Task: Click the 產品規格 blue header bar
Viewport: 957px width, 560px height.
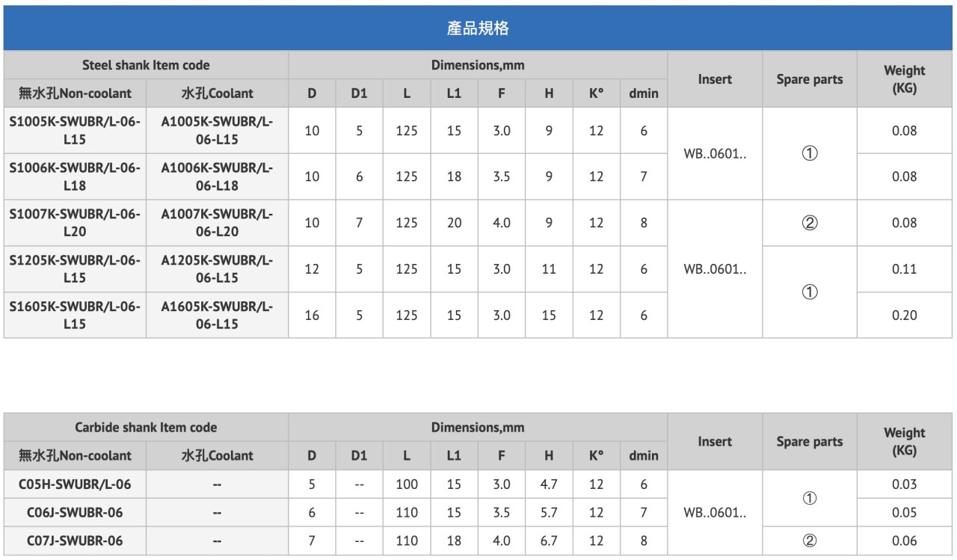Action: (478, 28)
